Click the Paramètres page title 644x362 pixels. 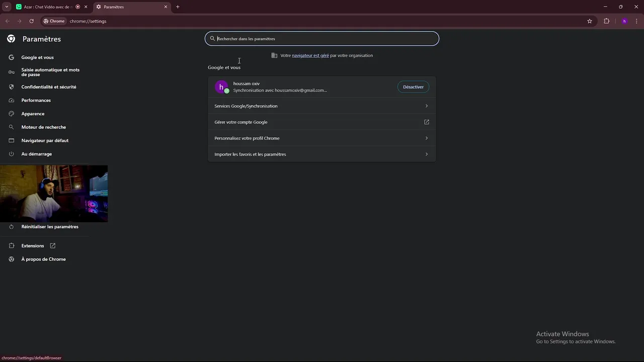(42, 39)
